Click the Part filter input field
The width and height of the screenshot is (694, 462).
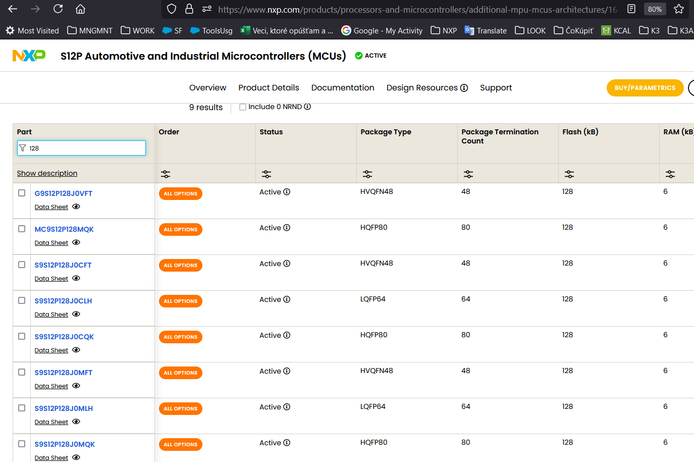point(81,148)
